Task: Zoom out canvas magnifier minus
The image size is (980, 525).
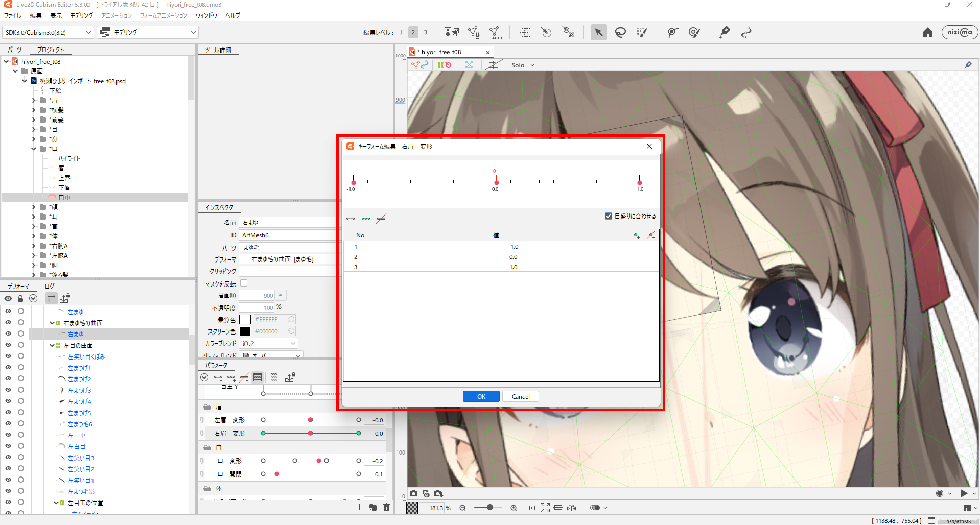Action: tap(462, 508)
